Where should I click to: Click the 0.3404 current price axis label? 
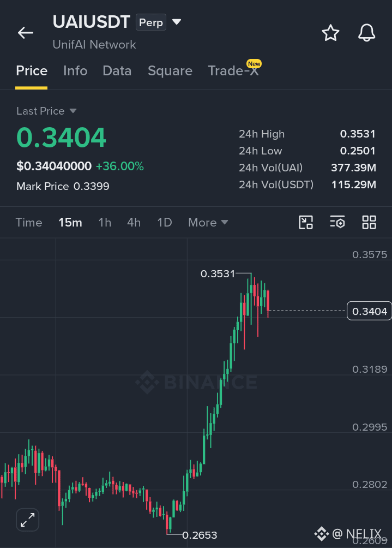click(369, 311)
